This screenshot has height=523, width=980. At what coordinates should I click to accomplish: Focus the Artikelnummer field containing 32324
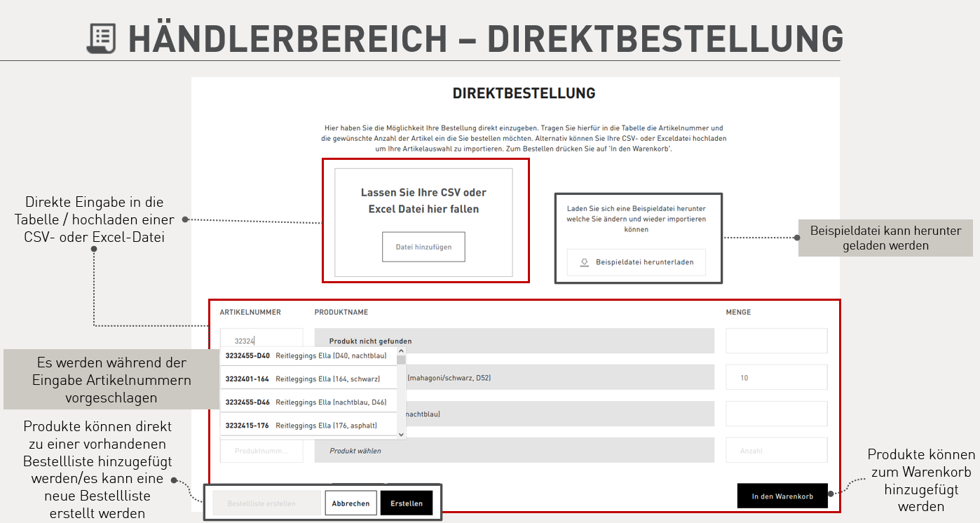click(x=261, y=341)
